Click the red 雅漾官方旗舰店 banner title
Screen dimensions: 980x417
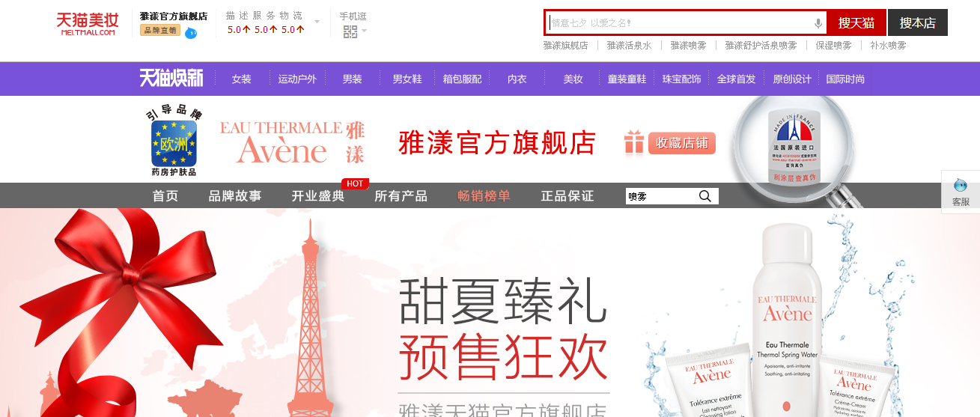(x=496, y=142)
